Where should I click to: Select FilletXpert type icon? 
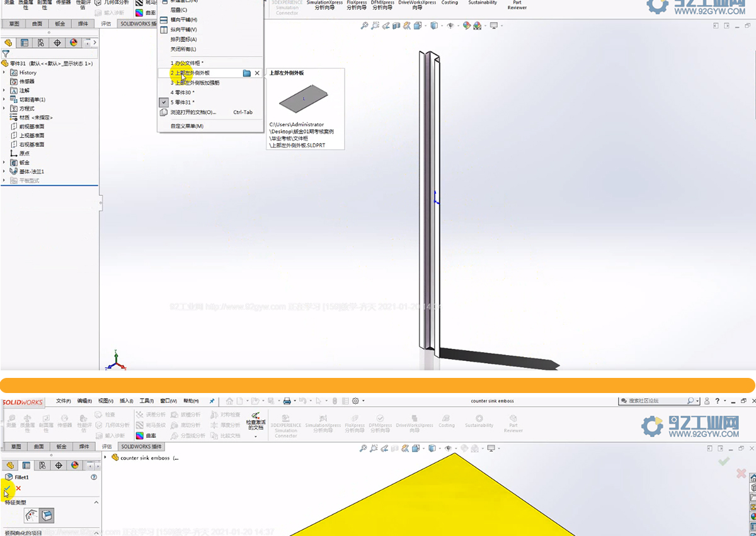coord(47,516)
